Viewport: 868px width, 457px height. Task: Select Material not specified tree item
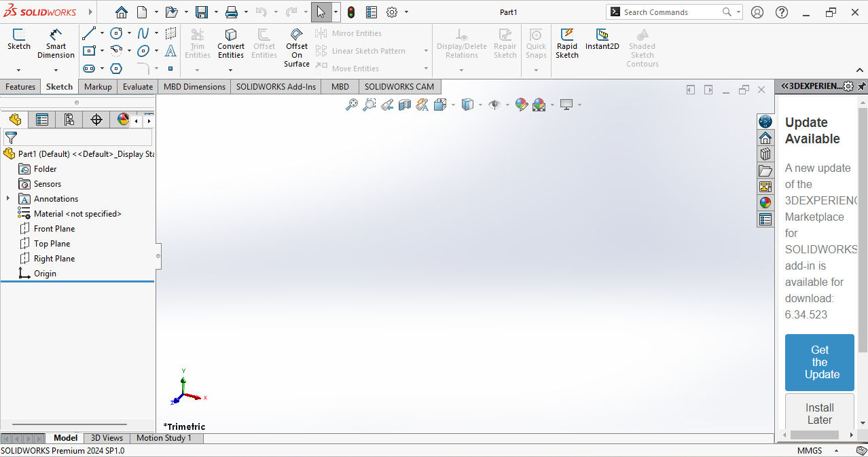click(77, 214)
